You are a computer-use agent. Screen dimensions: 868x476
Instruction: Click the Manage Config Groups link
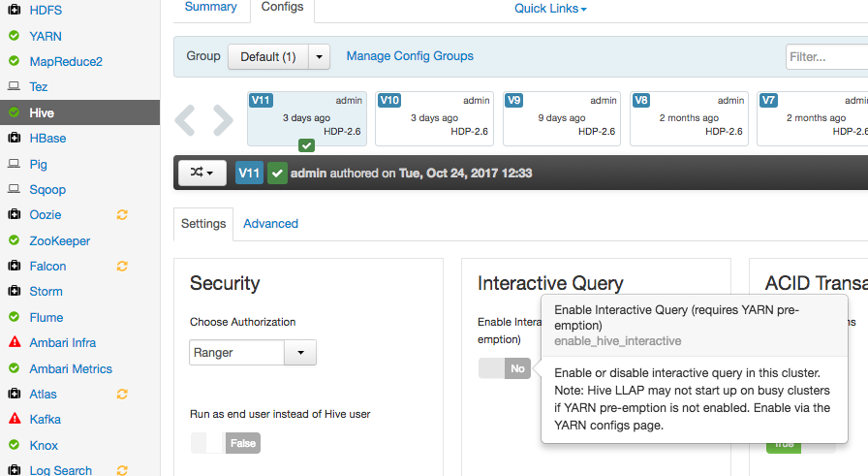click(x=410, y=56)
